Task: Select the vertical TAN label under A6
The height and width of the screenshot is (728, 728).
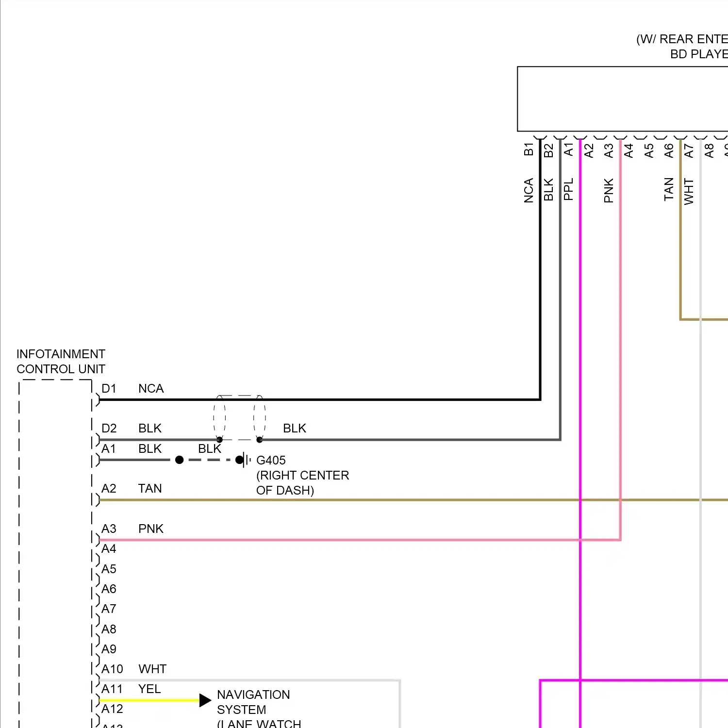Action: (x=669, y=189)
